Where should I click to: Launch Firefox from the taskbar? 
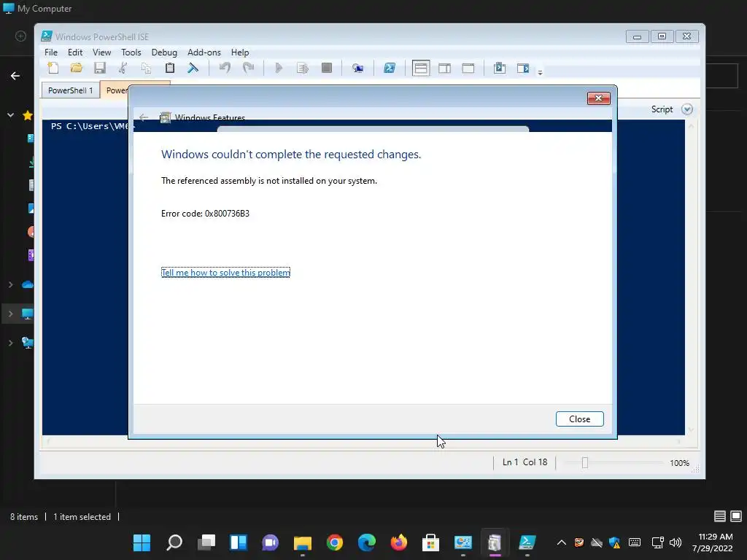pyautogui.click(x=399, y=542)
